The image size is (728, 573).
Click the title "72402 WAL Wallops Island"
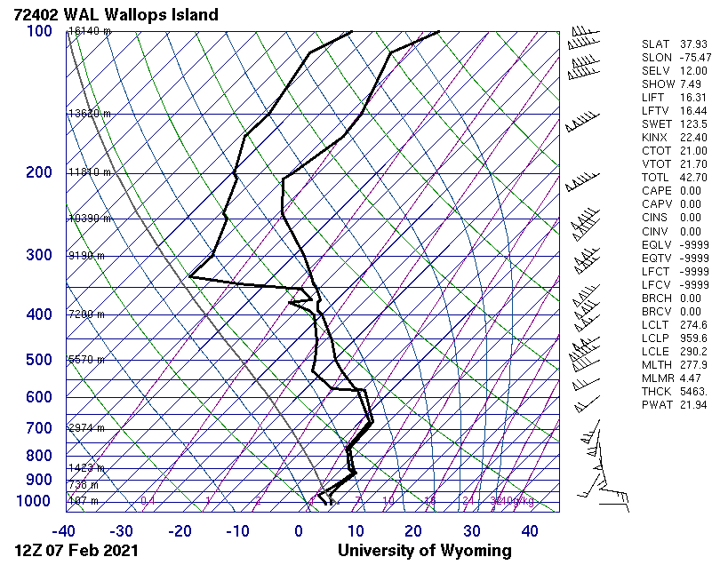pyautogui.click(x=116, y=14)
